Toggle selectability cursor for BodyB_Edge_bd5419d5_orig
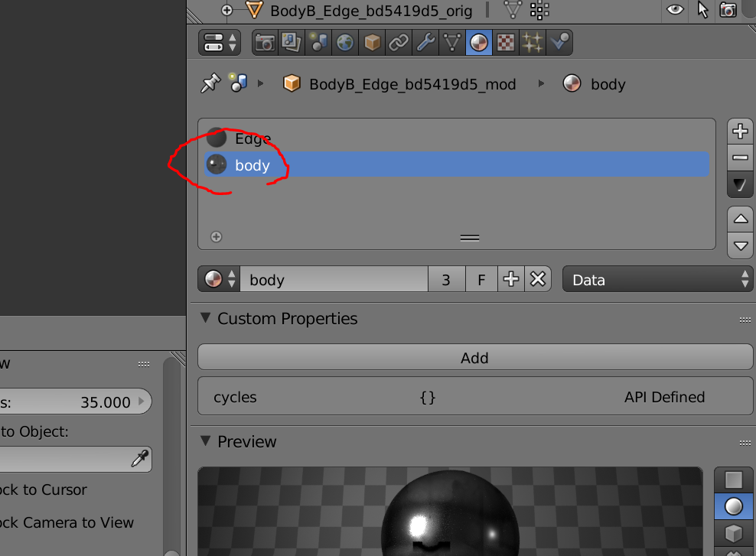Screen dimensions: 756x556 (x=702, y=10)
